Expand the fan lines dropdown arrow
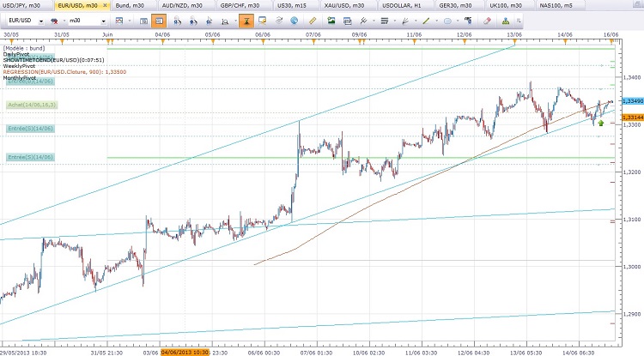Viewport: 644px width, 356px height. pos(416,21)
